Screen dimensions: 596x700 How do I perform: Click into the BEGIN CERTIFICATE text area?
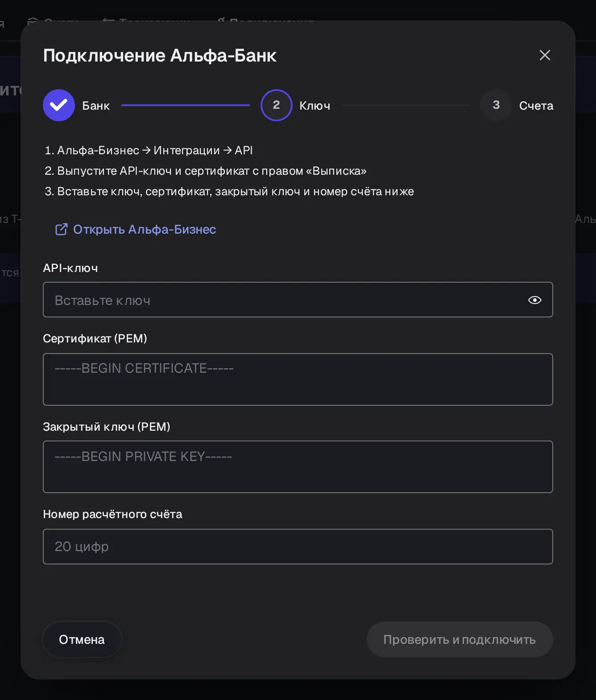click(x=298, y=379)
